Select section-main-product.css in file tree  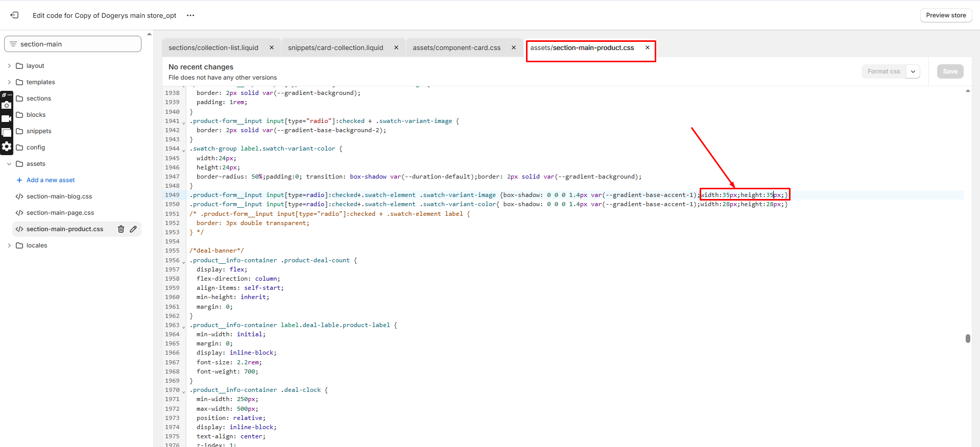(x=65, y=229)
